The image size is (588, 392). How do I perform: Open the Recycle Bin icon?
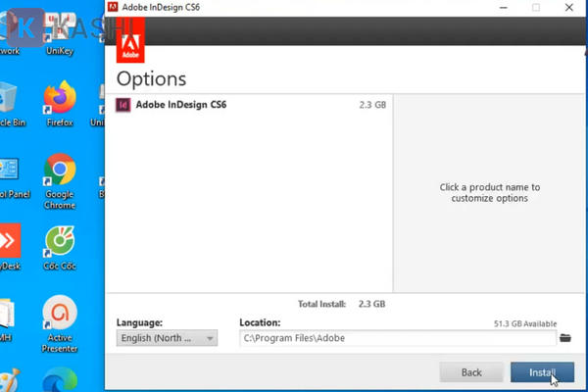coord(8,98)
